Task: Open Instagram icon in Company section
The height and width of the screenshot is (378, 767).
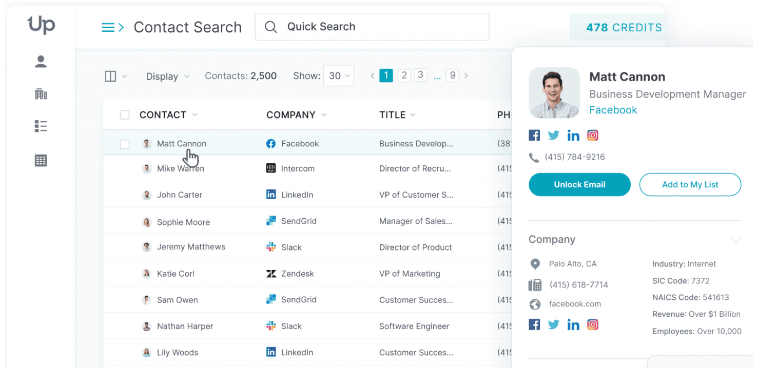Action: [x=592, y=324]
